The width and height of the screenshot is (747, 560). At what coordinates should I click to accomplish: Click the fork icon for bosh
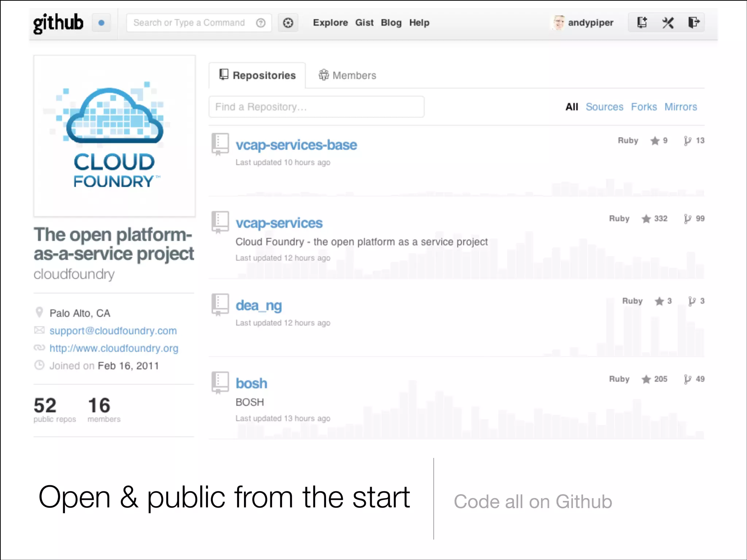688,379
